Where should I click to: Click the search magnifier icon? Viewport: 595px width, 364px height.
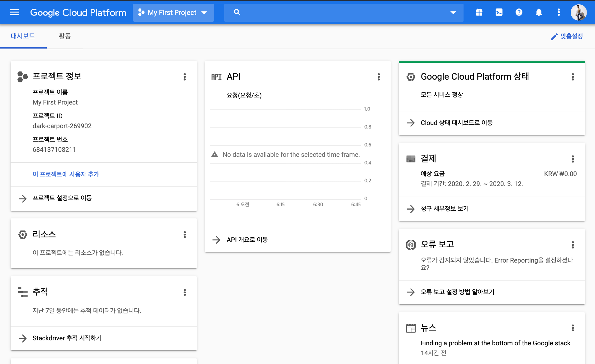point(237,12)
